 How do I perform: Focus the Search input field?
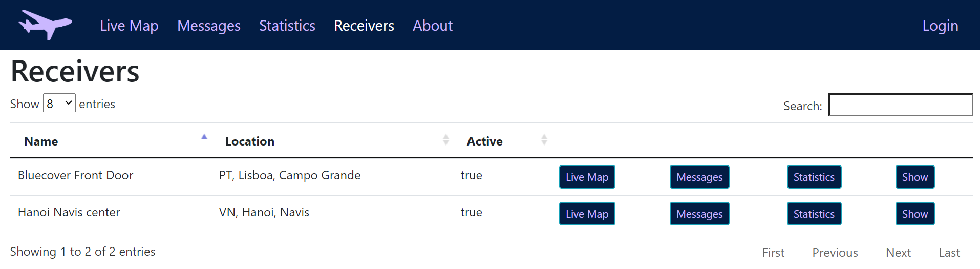[900, 105]
